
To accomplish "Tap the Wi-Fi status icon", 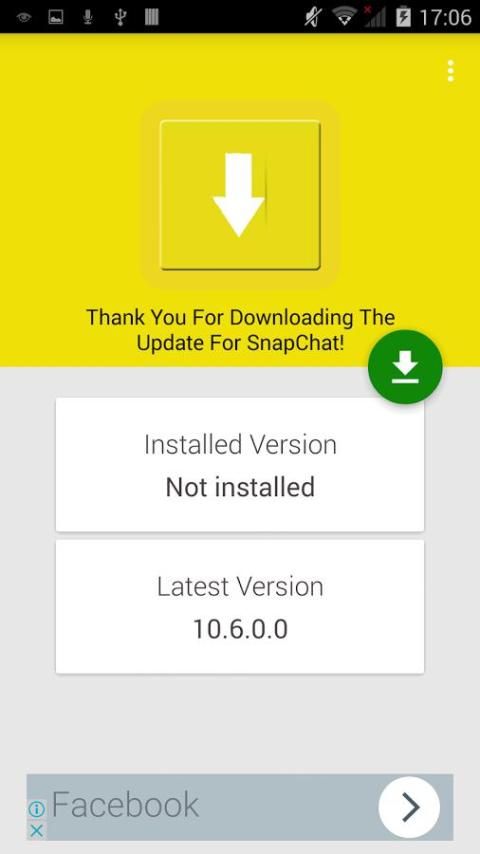I will pyautogui.click(x=344, y=17).
